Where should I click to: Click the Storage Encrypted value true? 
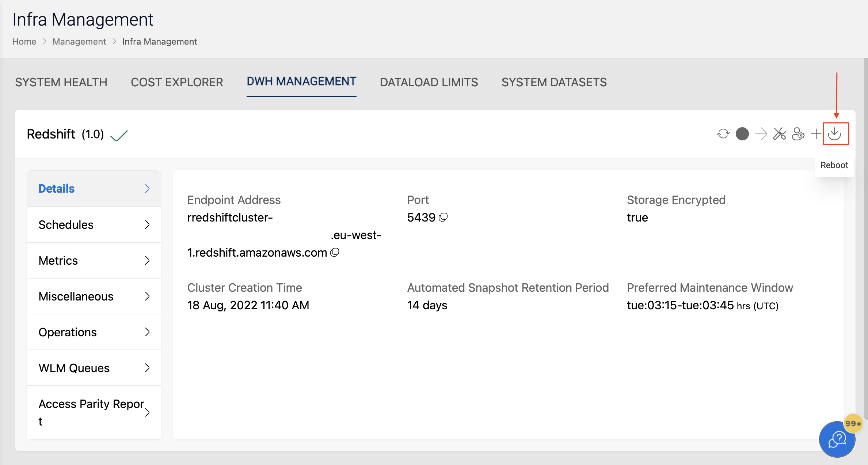(637, 218)
